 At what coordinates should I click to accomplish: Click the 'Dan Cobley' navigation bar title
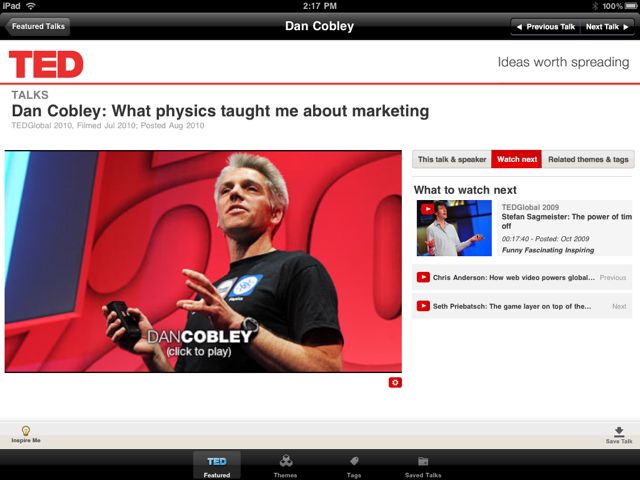(319, 26)
